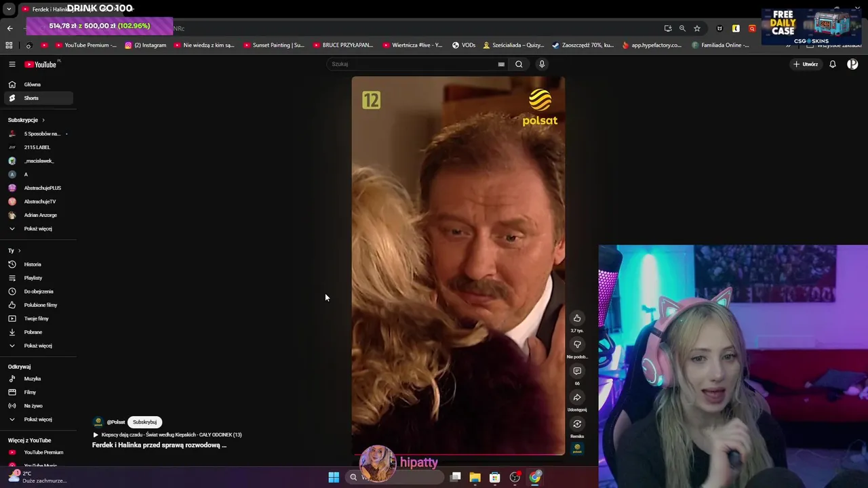The height and width of the screenshot is (488, 868).
Task: Click the Utwórz create button
Action: coord(806,64)
